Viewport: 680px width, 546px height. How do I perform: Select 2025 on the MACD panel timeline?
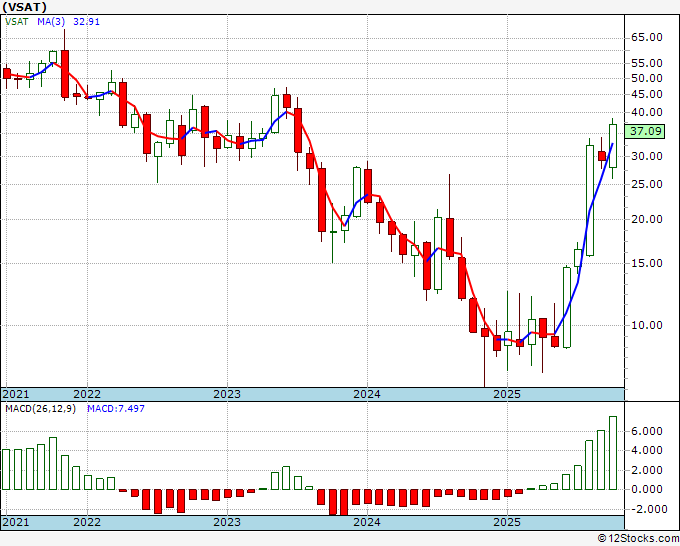[x=507, y=522]
